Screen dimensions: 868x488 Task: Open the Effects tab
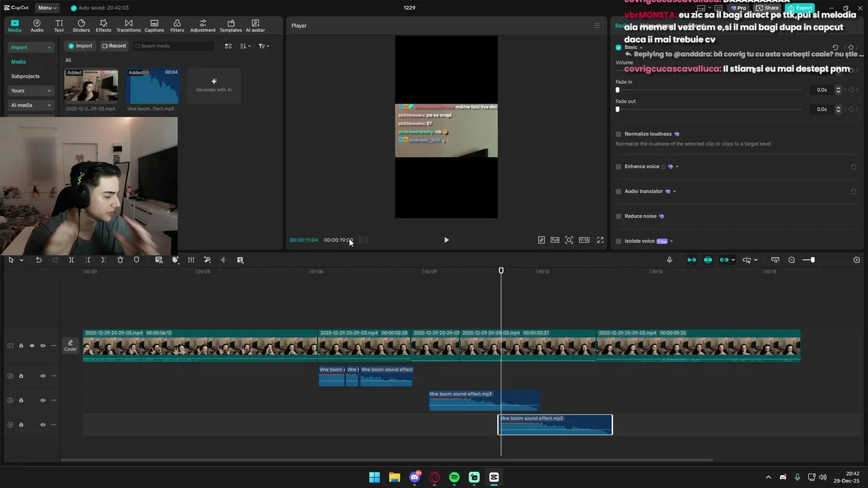pyautogui.click(x=103, y=26)
